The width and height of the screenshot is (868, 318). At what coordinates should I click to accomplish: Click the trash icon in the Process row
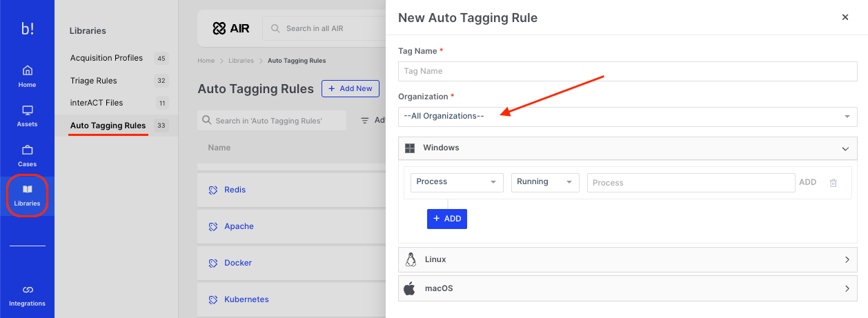(833, 183)
